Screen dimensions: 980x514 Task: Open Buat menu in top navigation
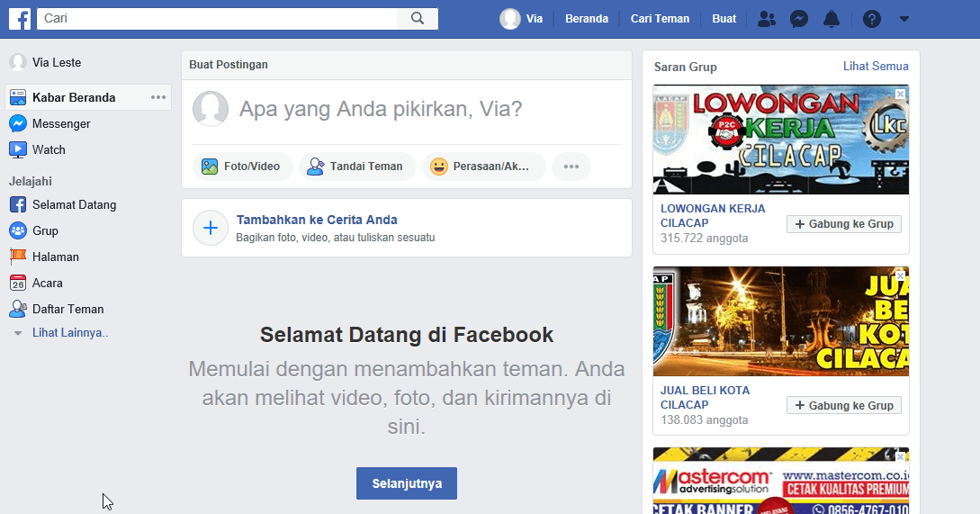724,19
